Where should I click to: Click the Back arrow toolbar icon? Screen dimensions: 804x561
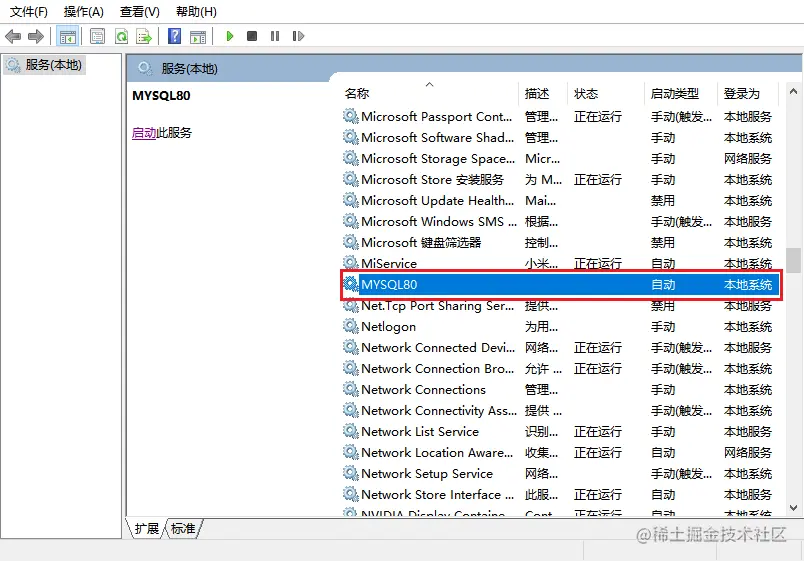(x=13, y=36)
